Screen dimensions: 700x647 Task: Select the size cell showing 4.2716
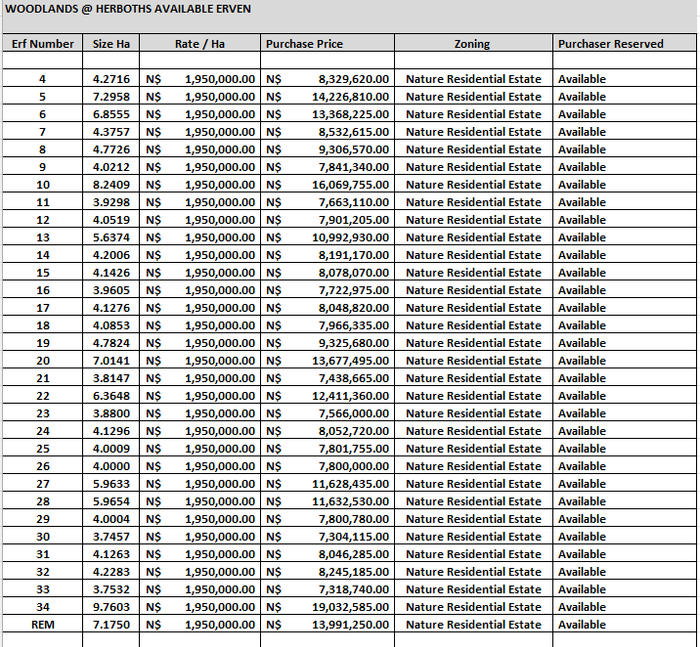pyautogui.click(x=111, y=79)
